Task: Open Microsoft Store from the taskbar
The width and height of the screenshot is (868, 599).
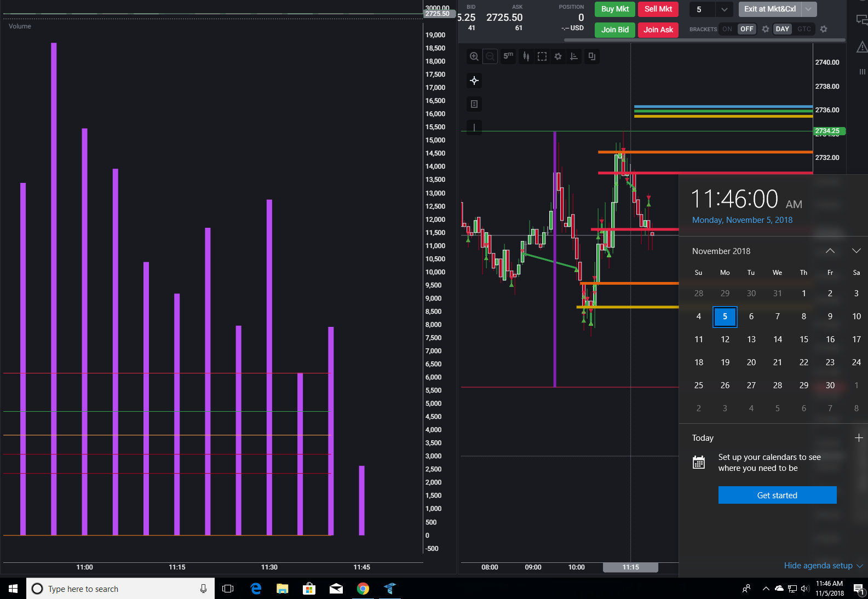Action: [x=309, y=589]
